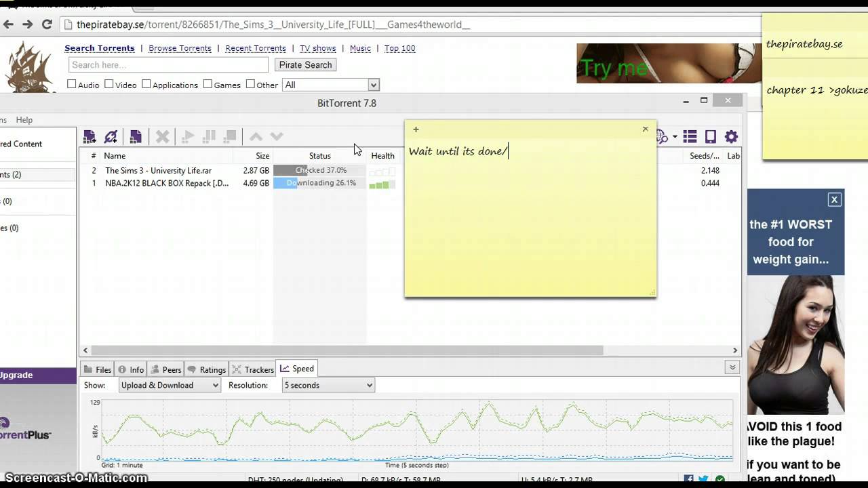Close the weight gain ad with X
Viewport: 868px width, 488px height.
835,199
